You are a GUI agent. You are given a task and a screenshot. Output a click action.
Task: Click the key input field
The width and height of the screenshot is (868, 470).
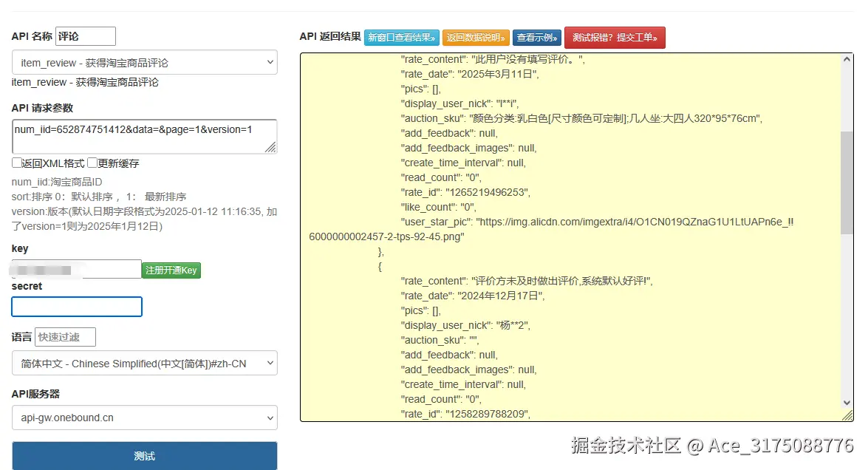tap(74, 268)
